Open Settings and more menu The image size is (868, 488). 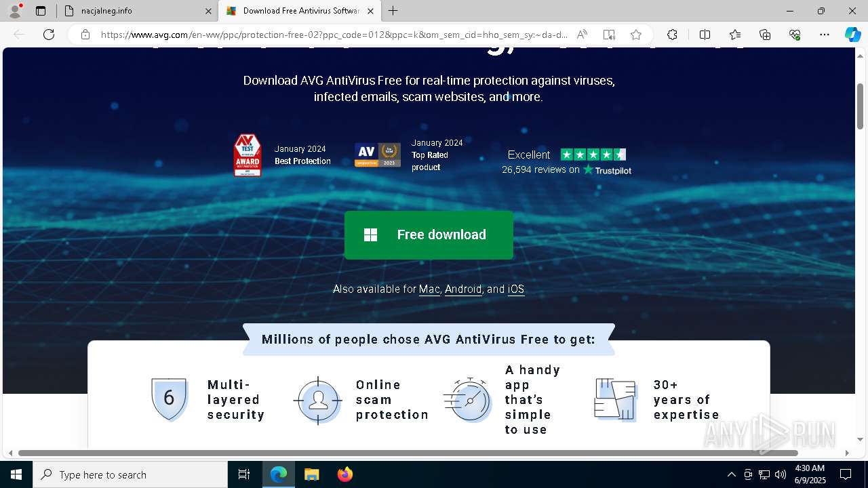click(825, 35)
